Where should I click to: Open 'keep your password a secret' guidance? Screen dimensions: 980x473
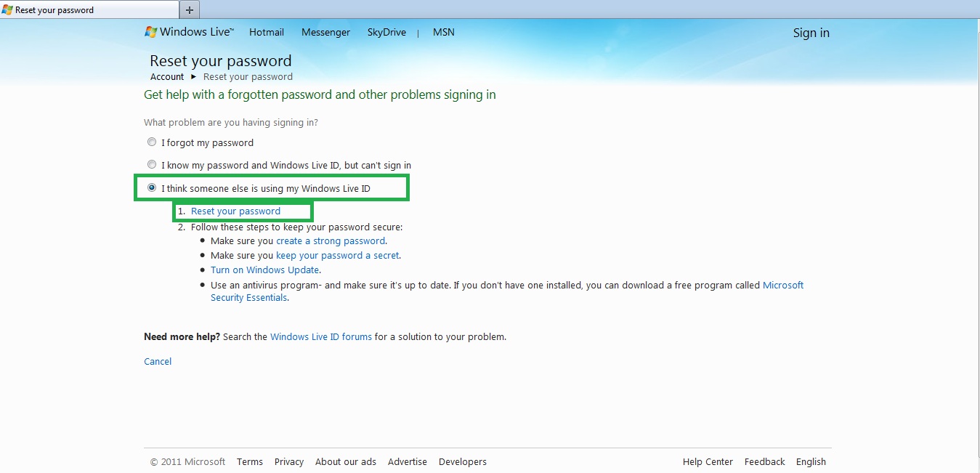pyautogui.click(x=337, y=255)
